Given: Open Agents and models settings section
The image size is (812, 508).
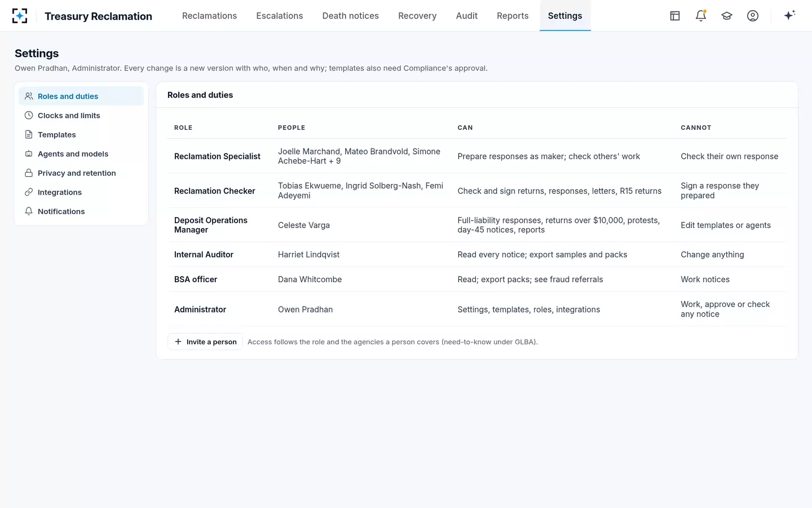Looking at the screenshot, I should 81,154.
